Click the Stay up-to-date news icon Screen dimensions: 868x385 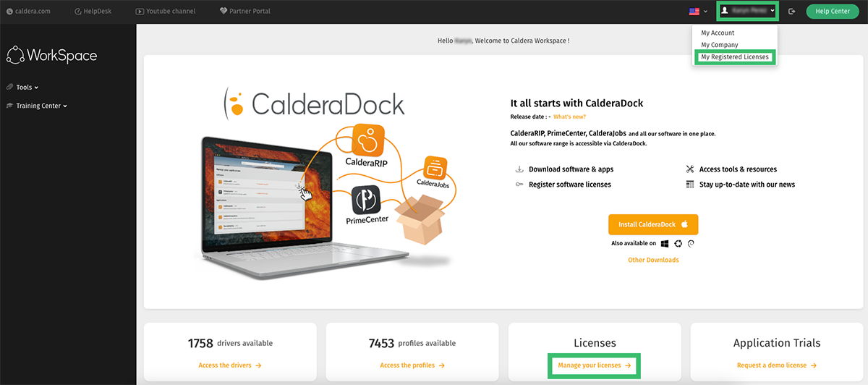click(x=690, y=185)
